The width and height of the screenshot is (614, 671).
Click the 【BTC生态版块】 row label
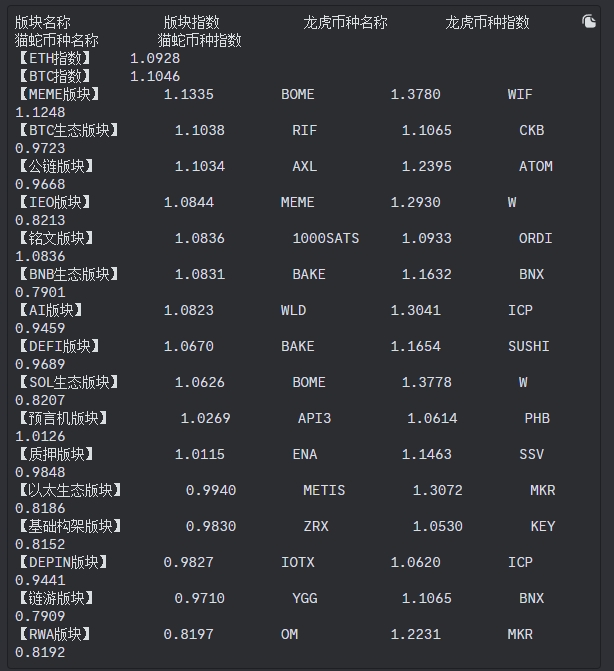pos(68,130)
